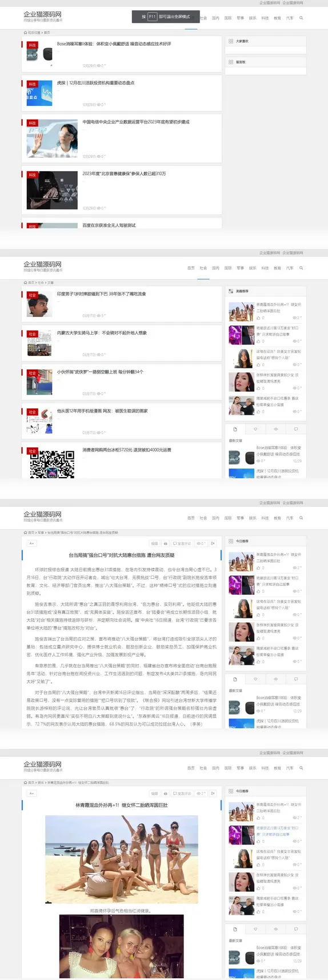This screenshot has height=980, width=328.
Task: Select comment tab icon in 台当局 article sidebar
Action: click(x=296, y=679)
